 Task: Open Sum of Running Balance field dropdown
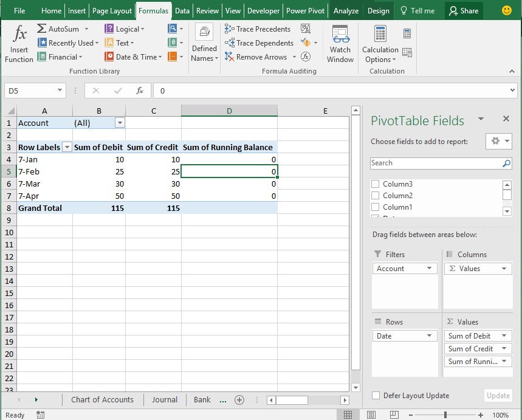pos(504,361)
